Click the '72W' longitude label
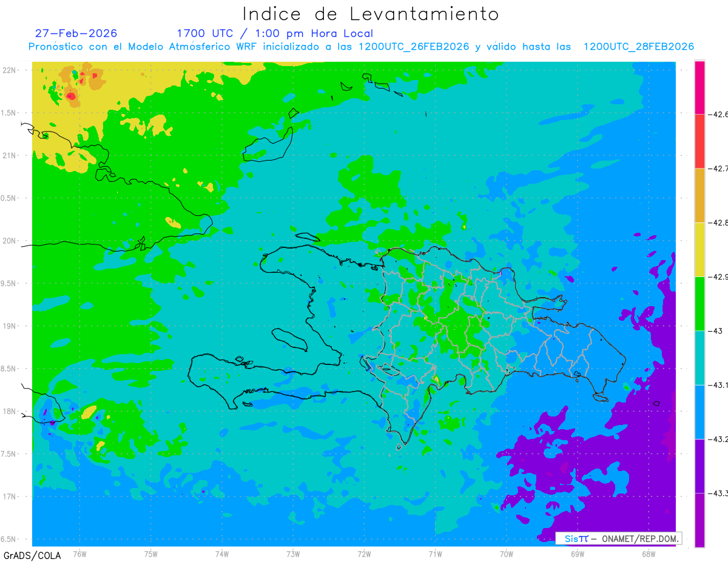728x562 pixels. (364, 554)
